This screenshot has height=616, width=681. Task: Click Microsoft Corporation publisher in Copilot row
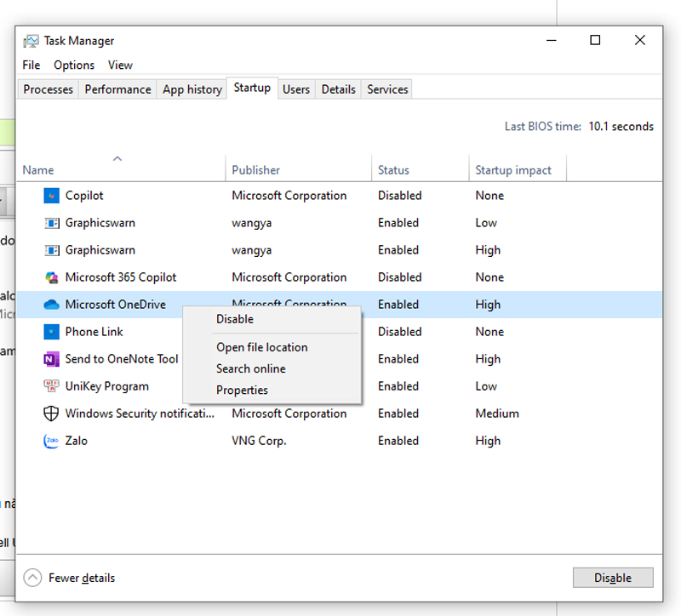[x=289, y=196]
